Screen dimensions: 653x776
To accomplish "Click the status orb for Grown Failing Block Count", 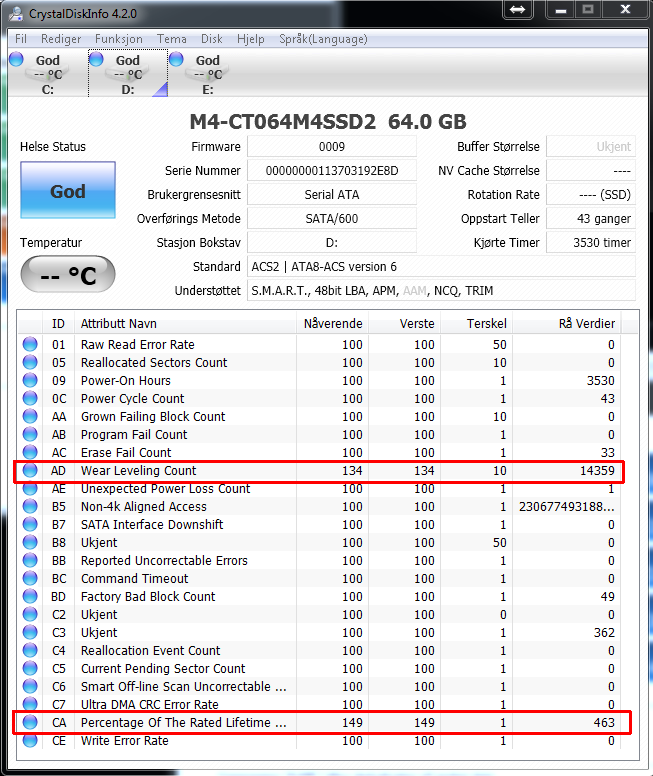I will (30, 416).
